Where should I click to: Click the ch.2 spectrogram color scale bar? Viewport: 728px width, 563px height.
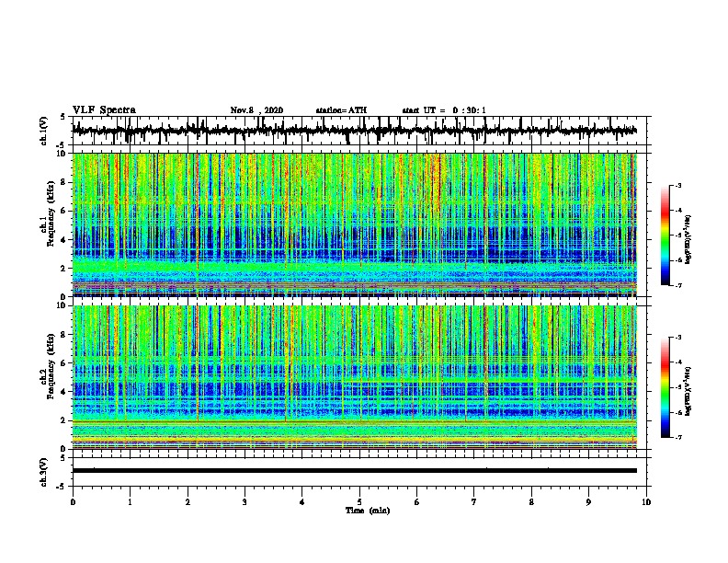point(665,387)
